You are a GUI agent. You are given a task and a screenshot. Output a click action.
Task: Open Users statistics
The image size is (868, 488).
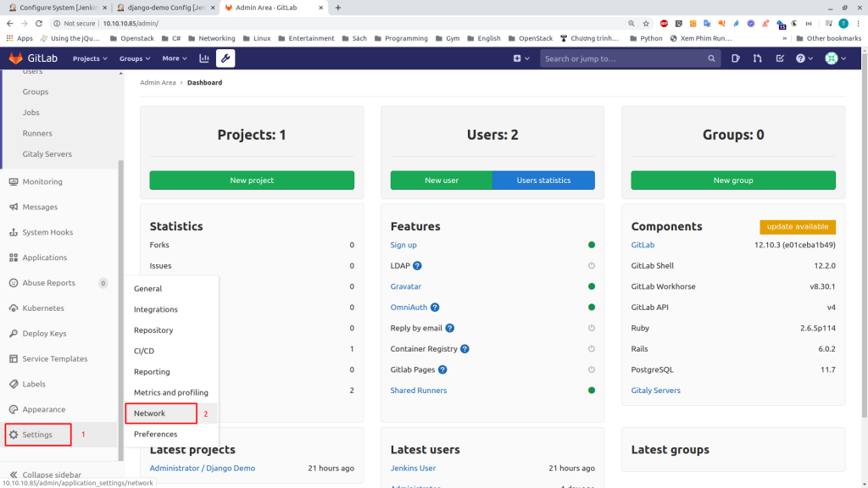pyautogui.click(x=543, y=180)
